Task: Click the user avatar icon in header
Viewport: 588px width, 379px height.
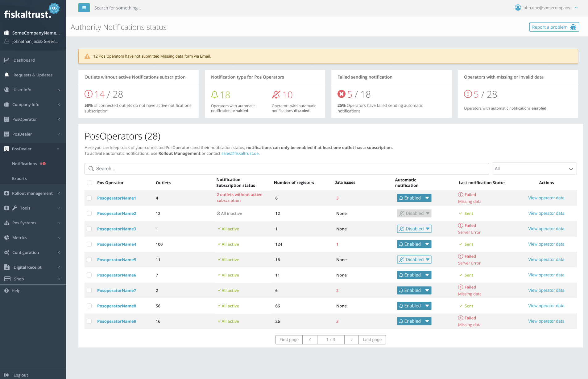Action: [518, 8]
